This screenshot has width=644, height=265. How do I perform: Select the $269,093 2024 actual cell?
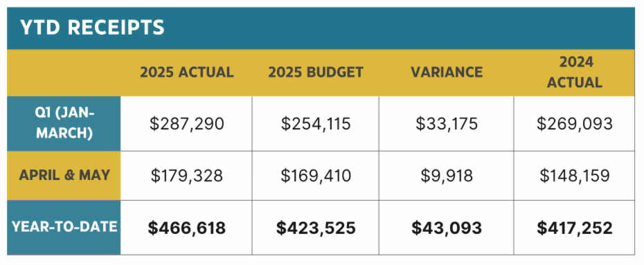click(x=574, y=123)
